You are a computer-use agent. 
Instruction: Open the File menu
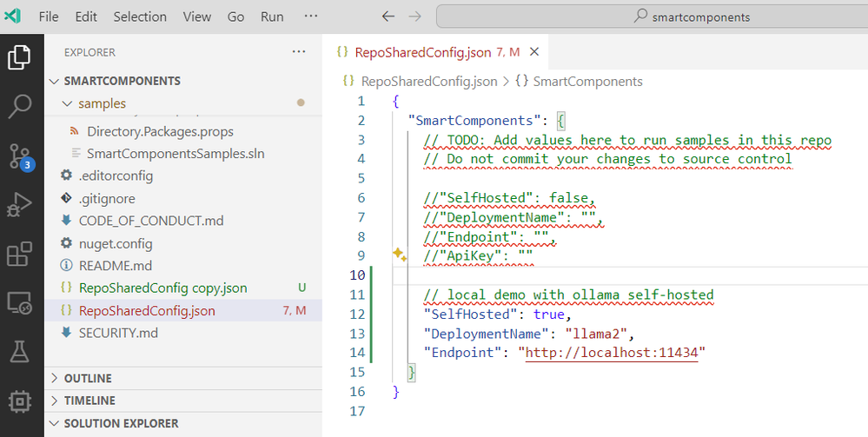point(49,17)
